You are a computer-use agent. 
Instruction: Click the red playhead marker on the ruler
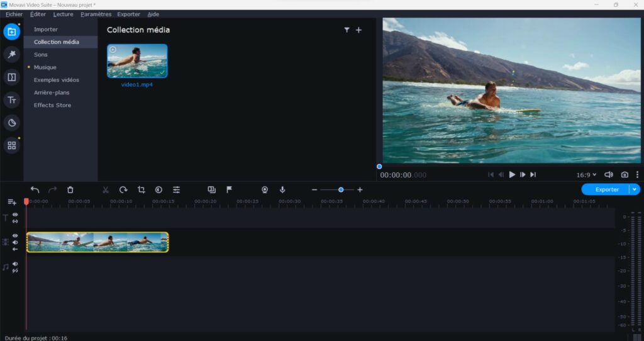click(26, 201)
